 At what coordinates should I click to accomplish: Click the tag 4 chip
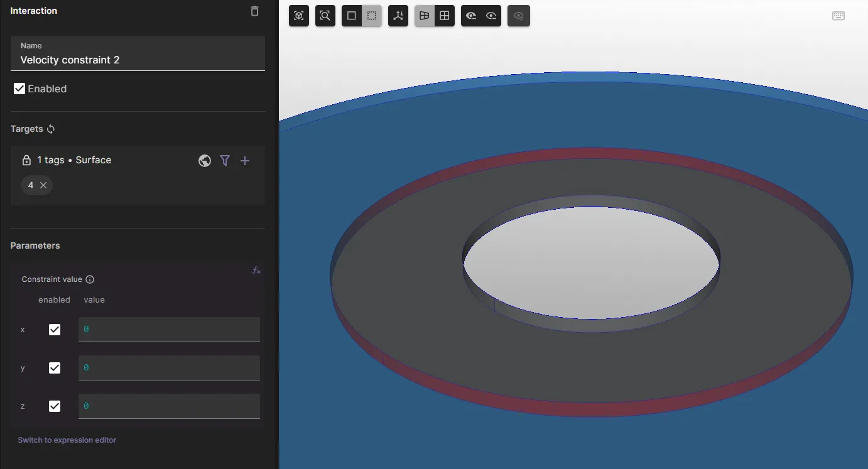pos(36,185)
